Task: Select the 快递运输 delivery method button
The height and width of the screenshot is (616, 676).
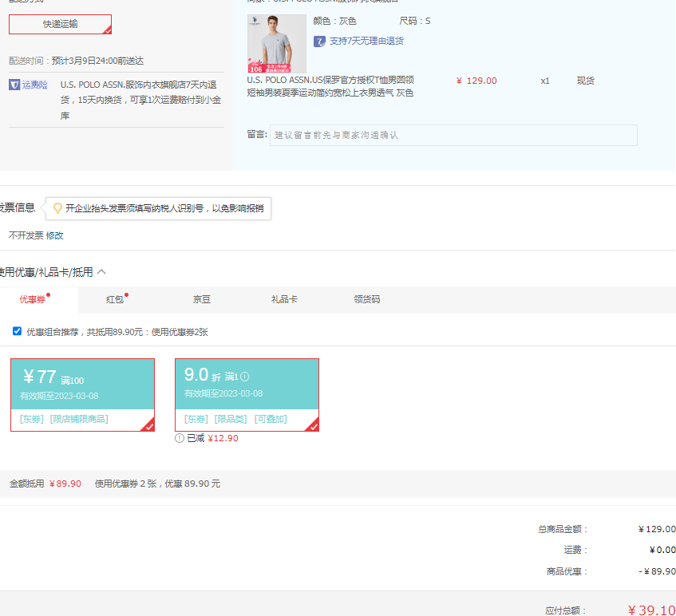Action: 60,24
